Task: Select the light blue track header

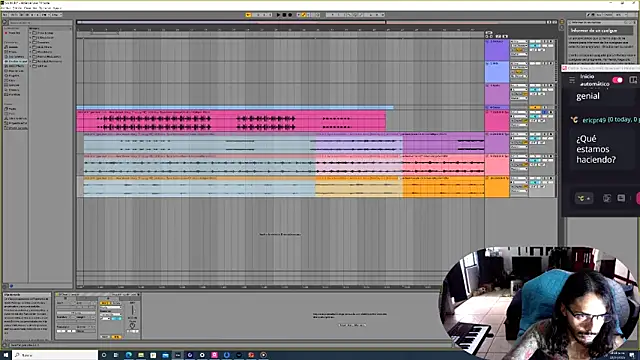Action: click(497, 72)
